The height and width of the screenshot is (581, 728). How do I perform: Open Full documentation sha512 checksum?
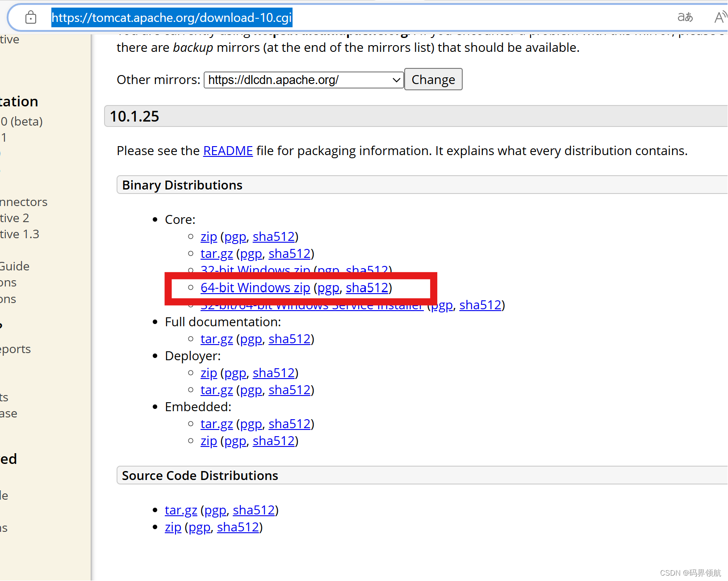289,339
